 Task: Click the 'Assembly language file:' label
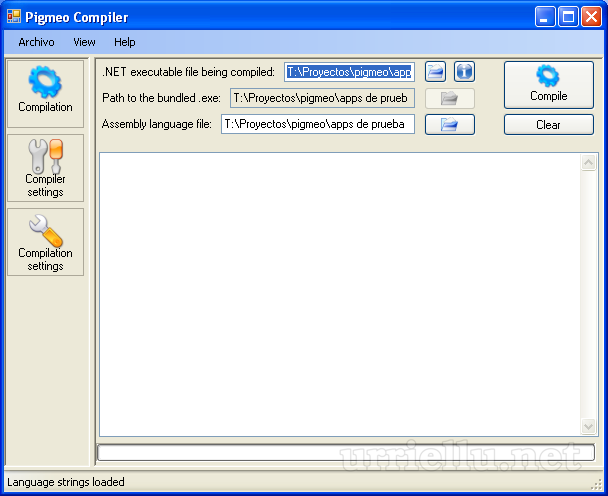coord(157,124)
